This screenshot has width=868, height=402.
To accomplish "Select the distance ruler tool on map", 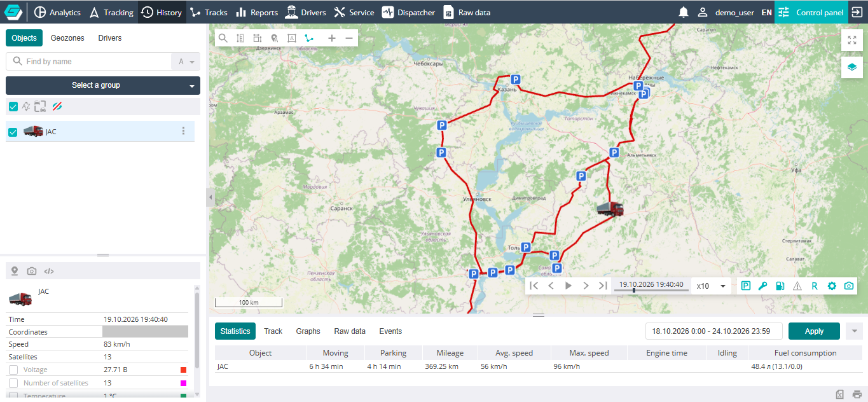I will (x=240, y=38).
